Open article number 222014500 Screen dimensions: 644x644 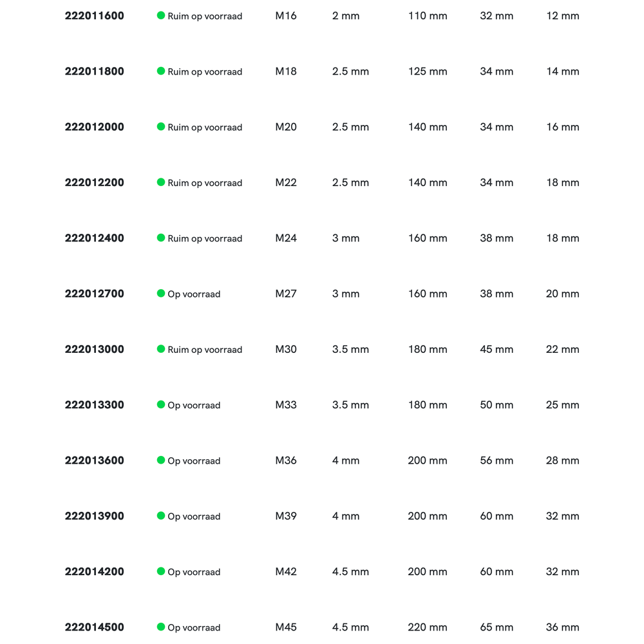pyautogui.click(x=94, y=627)
